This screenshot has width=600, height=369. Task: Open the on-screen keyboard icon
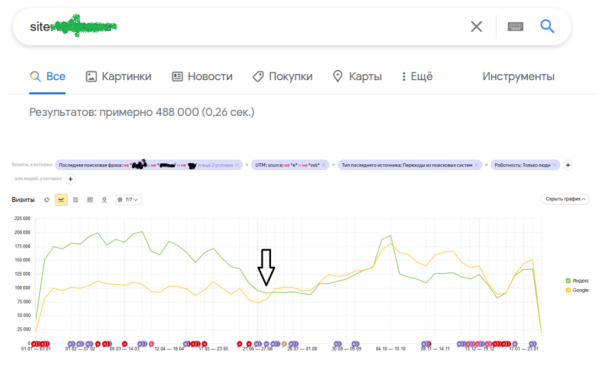(515, 26)
